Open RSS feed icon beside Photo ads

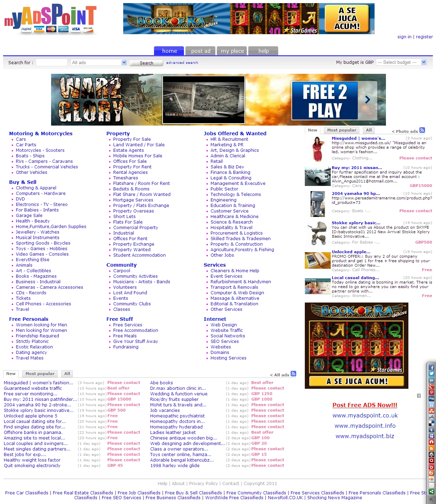point(422,130)
